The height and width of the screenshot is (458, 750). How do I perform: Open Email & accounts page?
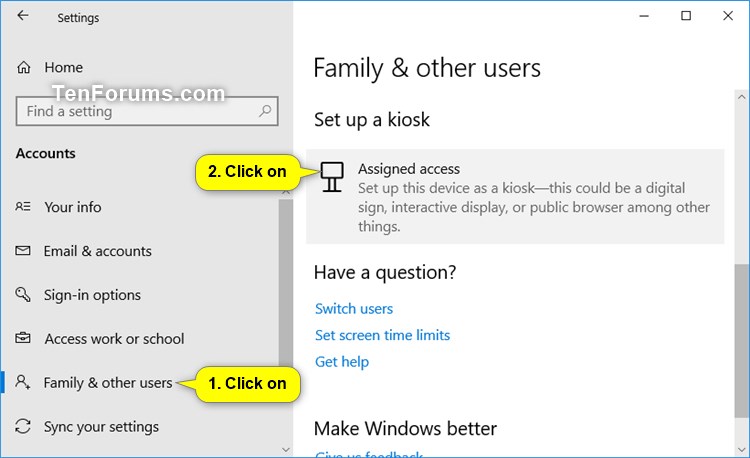98,251
